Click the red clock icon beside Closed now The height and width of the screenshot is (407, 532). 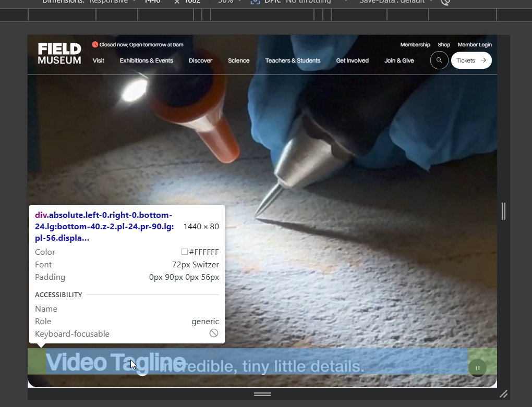[95, 44]
